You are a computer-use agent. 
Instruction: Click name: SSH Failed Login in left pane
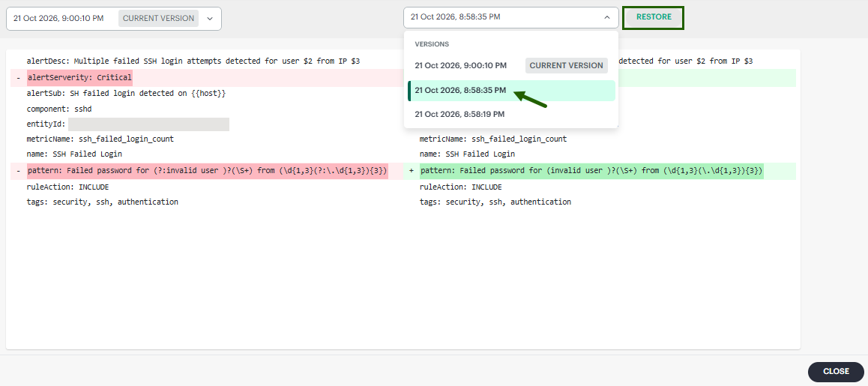(74, 154)
